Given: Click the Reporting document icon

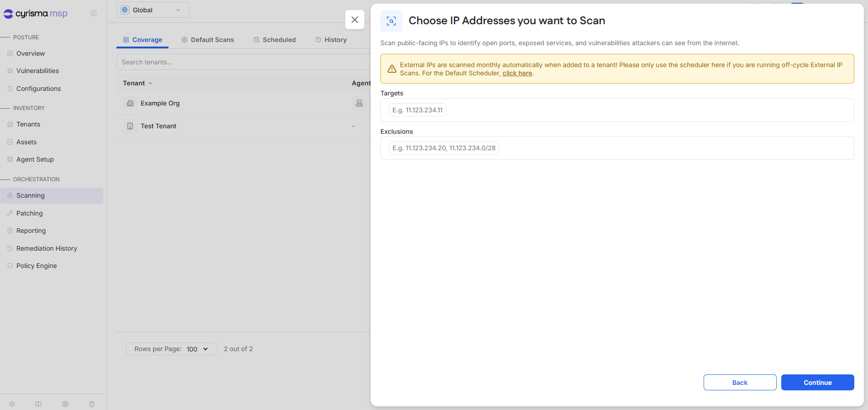Looking at the screenshot, I should point(10,231).
